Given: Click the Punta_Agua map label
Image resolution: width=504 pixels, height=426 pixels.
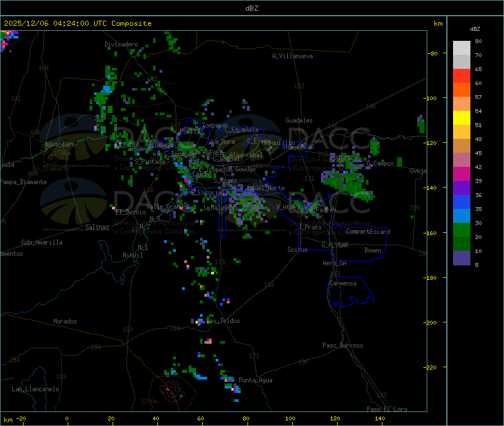Looking at the screenshot, I should click(255, 380).
